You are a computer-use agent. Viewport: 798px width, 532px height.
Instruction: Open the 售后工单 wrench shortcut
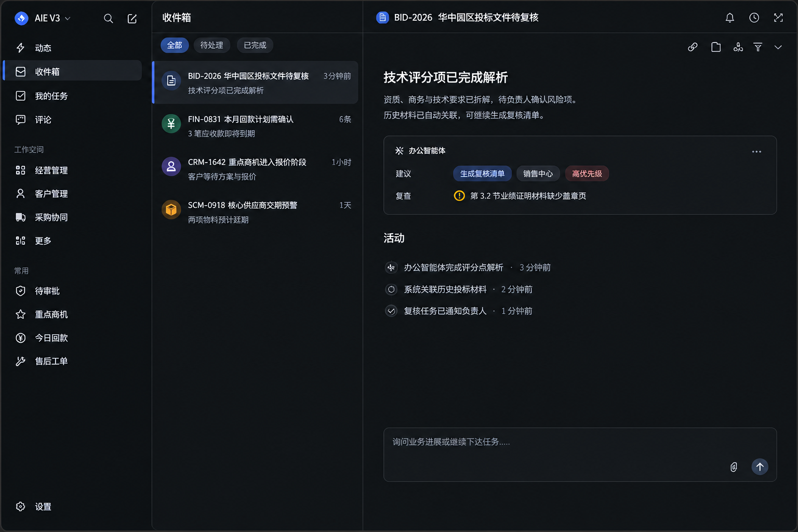coord(72,361)
